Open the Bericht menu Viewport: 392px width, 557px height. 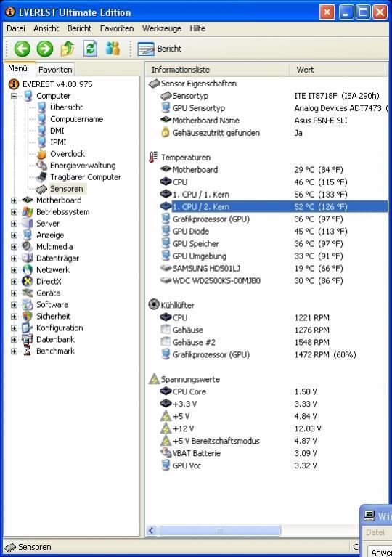(x=79, y=28)
